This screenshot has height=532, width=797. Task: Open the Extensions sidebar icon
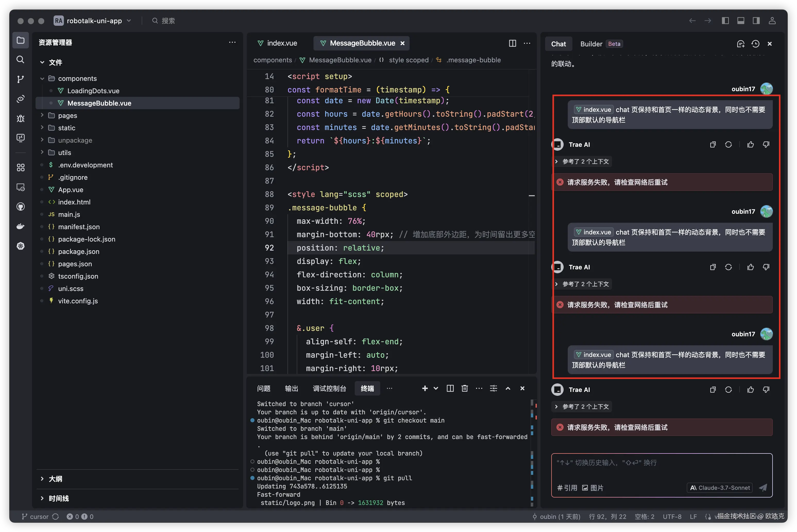[x=20, y=167]
